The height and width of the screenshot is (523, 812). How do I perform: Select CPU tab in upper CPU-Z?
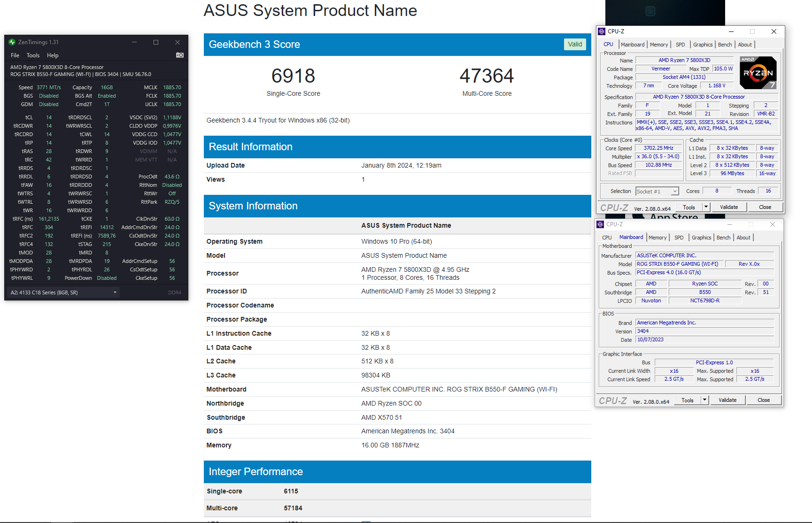click(x=608, y=44)
